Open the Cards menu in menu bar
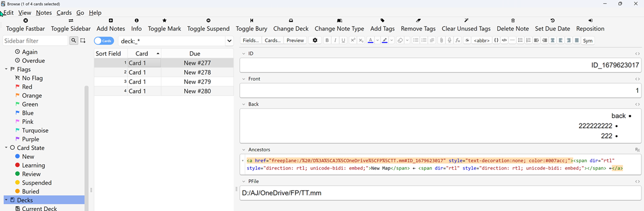This screenshot has width=644, height=211. [x=64, y=13]
